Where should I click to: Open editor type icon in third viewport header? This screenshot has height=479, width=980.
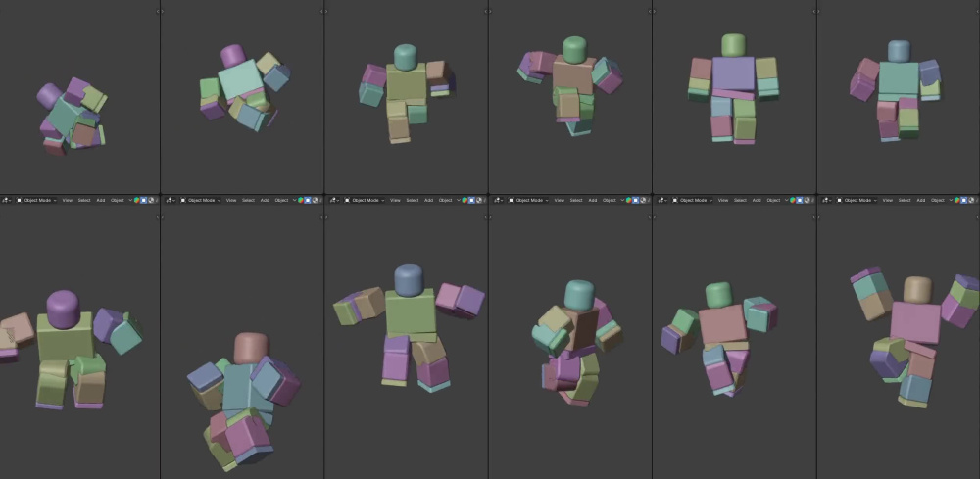334,200
